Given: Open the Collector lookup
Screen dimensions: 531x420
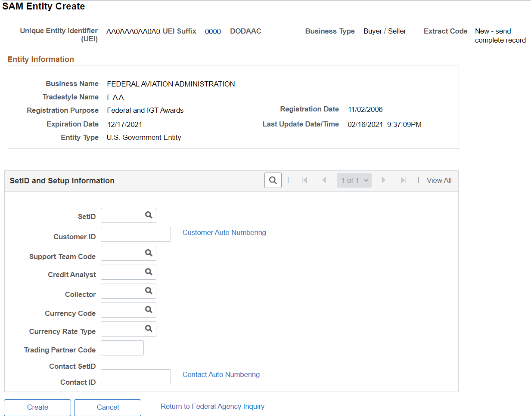Looking at the screenshot, I should pyautogui.click(x=149, y=291).
